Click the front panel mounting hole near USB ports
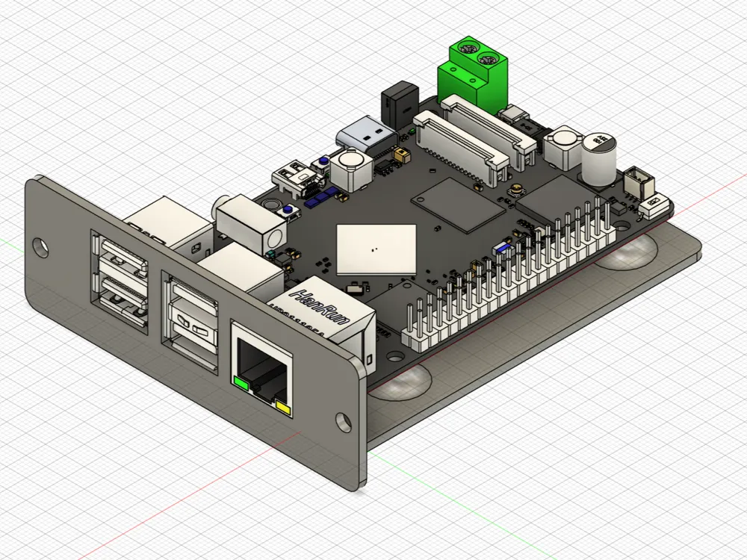Viewport: 747px width, 560px height. coord(40,246)
